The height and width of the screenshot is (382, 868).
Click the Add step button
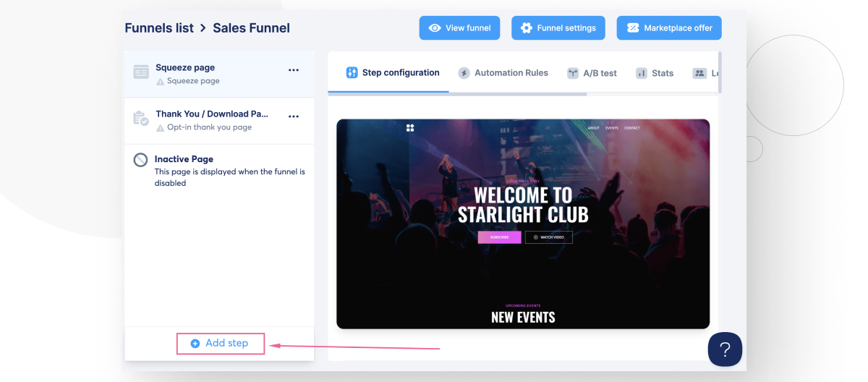tap(220, 344)
